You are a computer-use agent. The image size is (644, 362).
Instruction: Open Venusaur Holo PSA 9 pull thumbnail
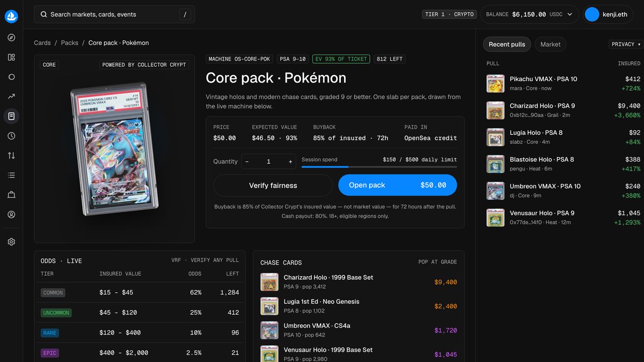coord(495,218)
